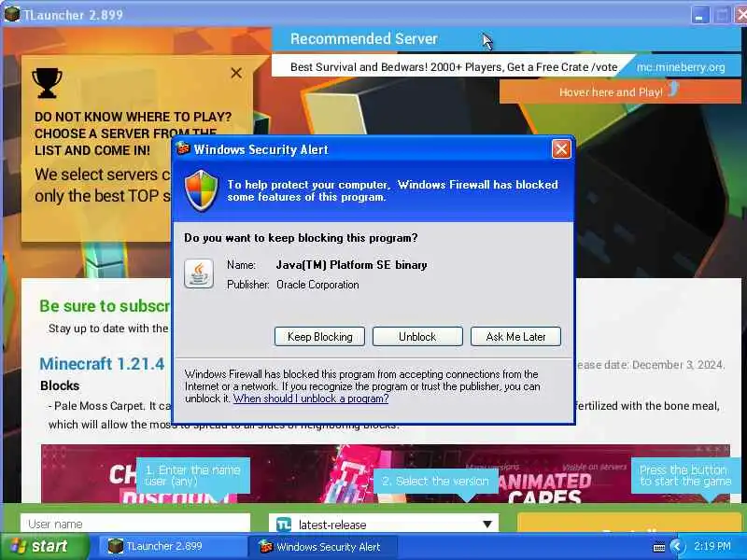
Task: Dismiss the yellow server tip with X
Action: (236, 73)
